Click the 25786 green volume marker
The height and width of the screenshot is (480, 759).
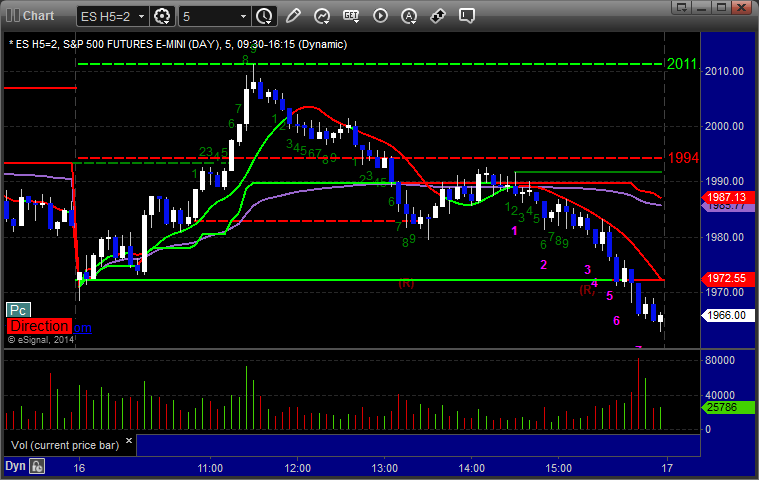click(x=728, y=407)
